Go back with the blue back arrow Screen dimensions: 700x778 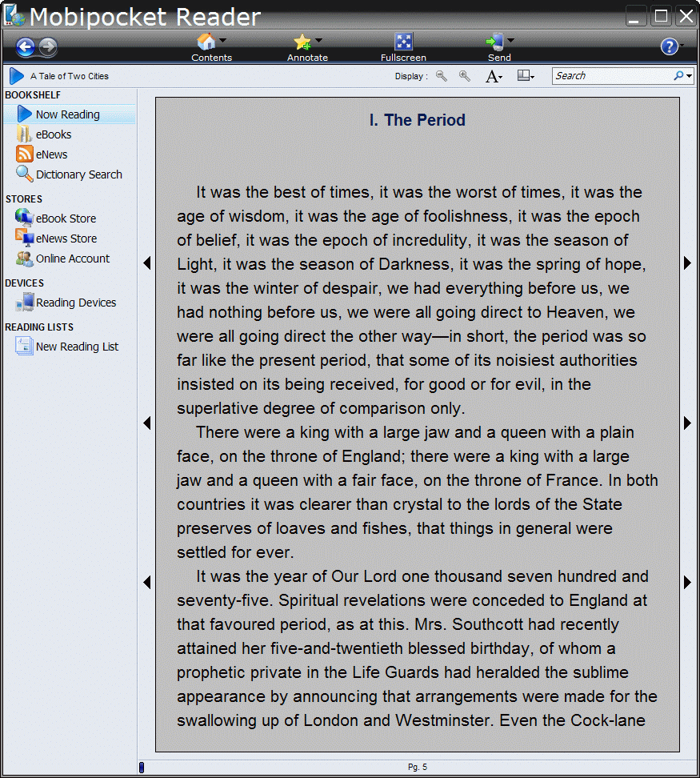(x=26, y=48)
